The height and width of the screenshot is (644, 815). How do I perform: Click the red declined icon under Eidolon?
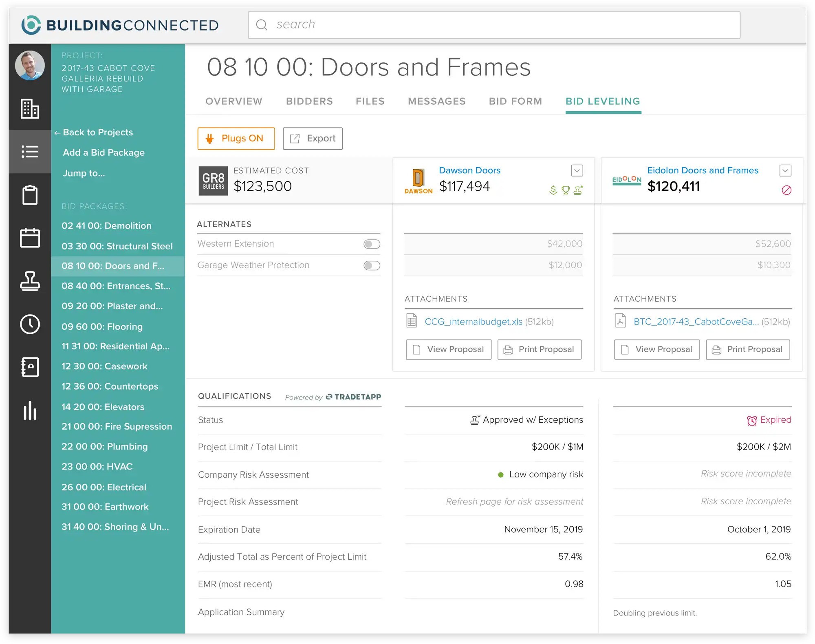[x=786, y=190]
